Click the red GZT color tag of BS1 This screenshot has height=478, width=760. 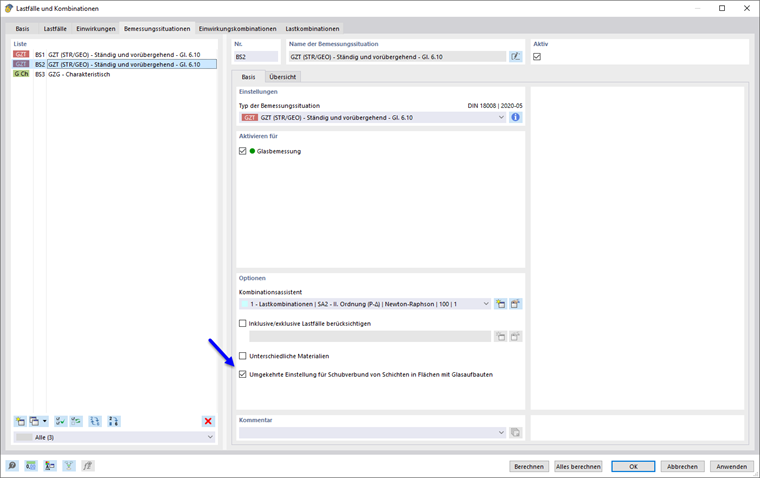[21, 54]
